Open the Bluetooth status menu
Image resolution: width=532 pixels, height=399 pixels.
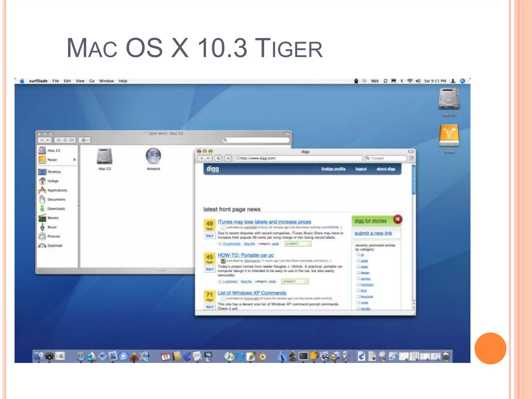click(402, 81)
